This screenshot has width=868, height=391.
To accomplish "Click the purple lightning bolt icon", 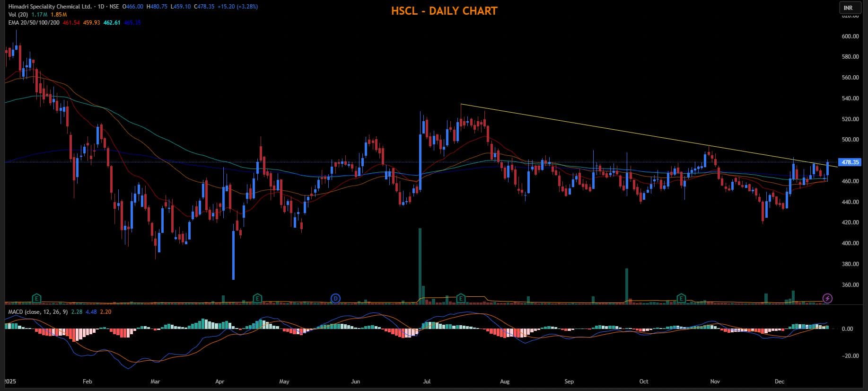I will (x=827, y=298).
